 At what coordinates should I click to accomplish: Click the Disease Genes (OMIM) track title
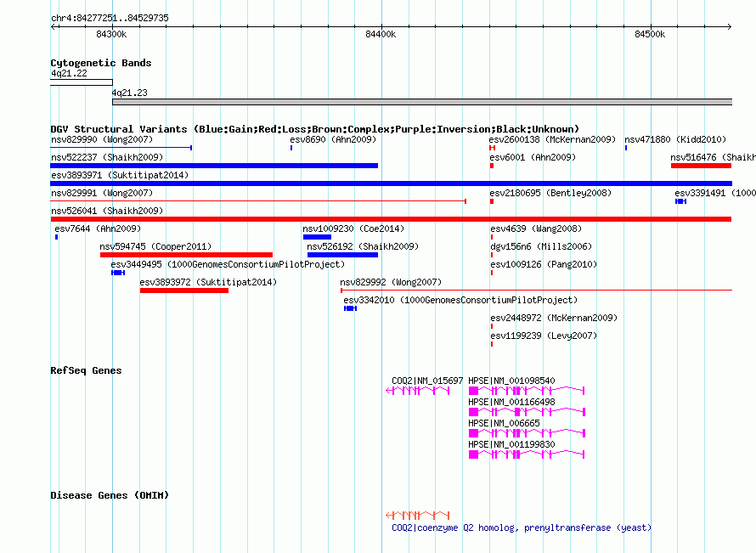tap(110, 495)
